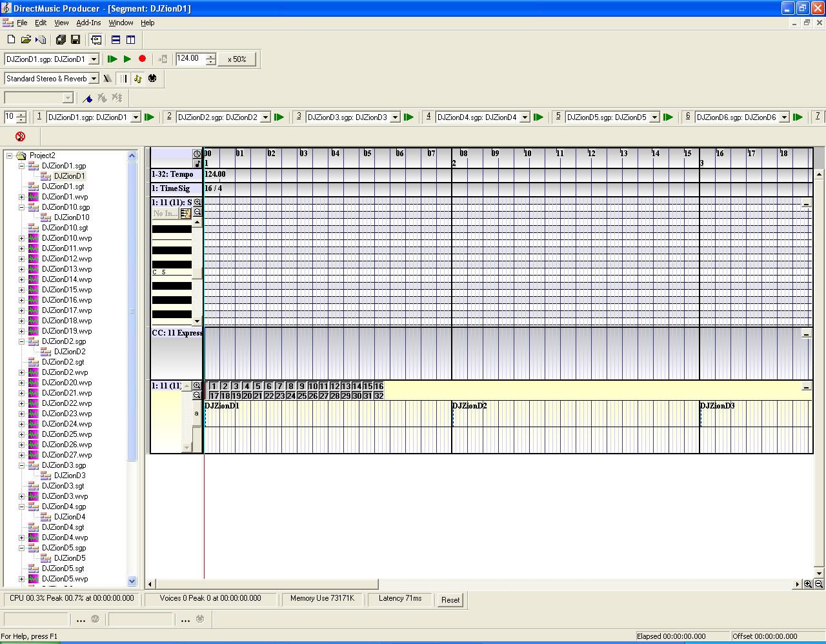The height and width of the screenshot is (644, 826).
Task: Click secondary segment button 4
Action: click(x=428, y=117)
